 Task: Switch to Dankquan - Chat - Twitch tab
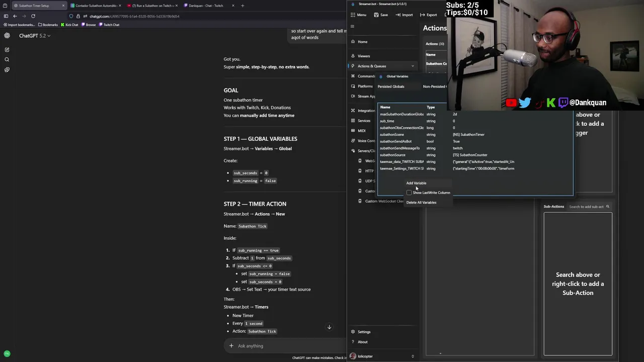click(x=209, y=6)
